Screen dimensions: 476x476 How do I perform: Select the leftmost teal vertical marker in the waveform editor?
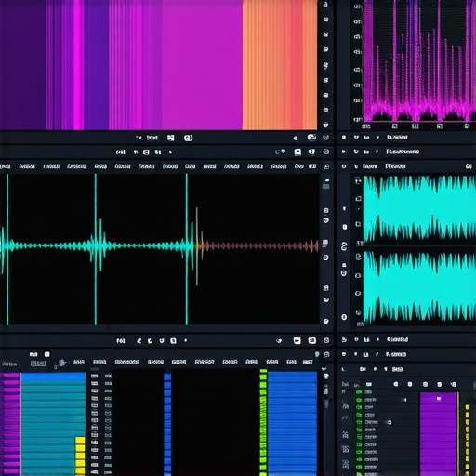pyautogui.click(x=7, y=249)
